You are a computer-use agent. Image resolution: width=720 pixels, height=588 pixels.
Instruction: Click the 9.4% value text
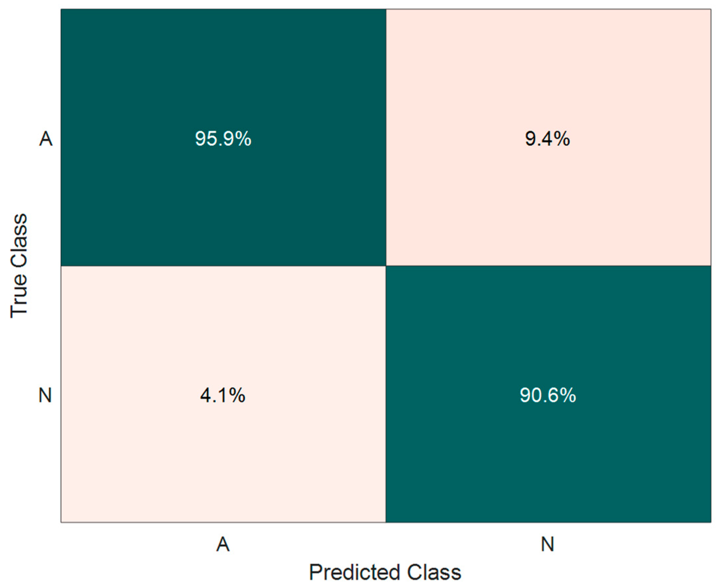point(548,138)
